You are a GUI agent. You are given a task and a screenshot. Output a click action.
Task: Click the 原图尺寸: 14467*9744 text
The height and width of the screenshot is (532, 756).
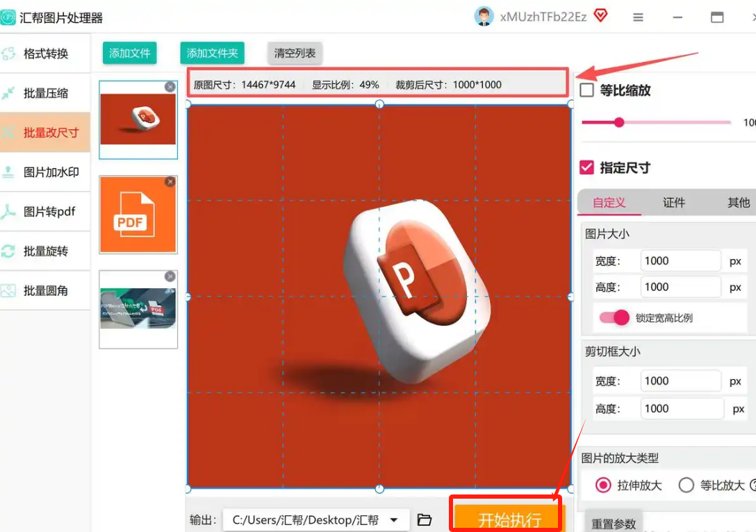[245, 85]
